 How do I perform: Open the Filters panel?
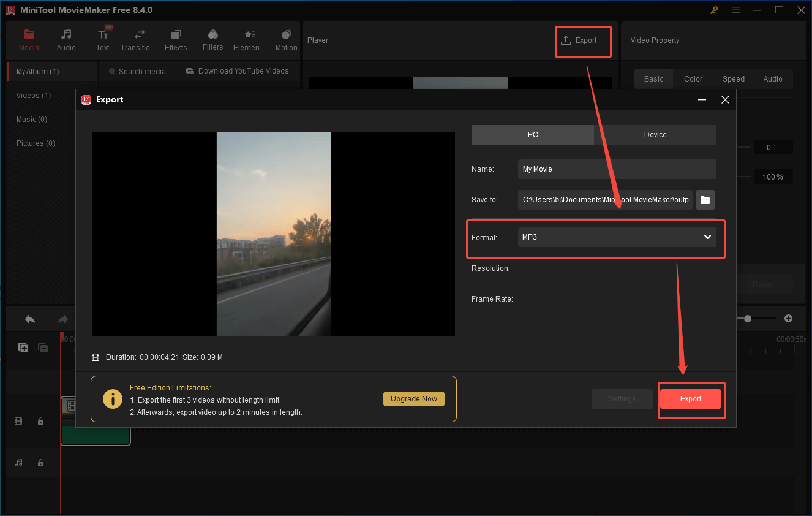coord(212,40)
